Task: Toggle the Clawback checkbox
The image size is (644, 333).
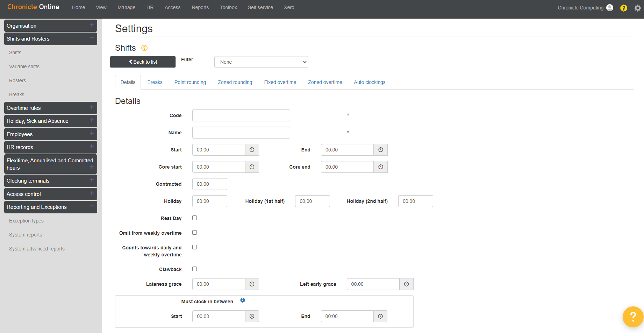Action: [x=194, y=269]
